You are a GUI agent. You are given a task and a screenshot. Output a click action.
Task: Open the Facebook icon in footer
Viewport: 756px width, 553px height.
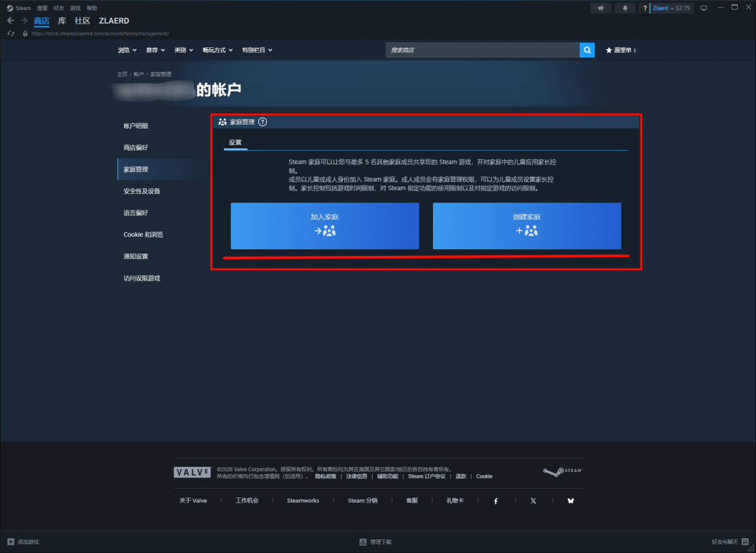pos(496,501)
